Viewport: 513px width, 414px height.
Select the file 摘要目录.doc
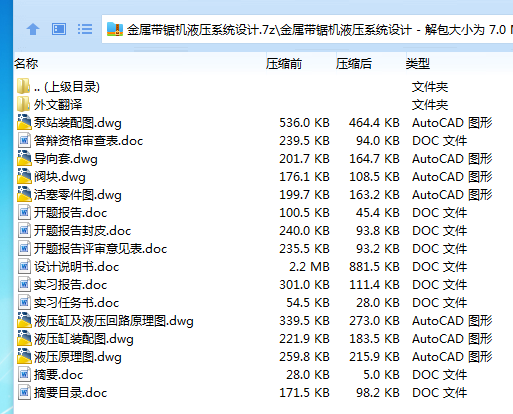coord(70,393)
